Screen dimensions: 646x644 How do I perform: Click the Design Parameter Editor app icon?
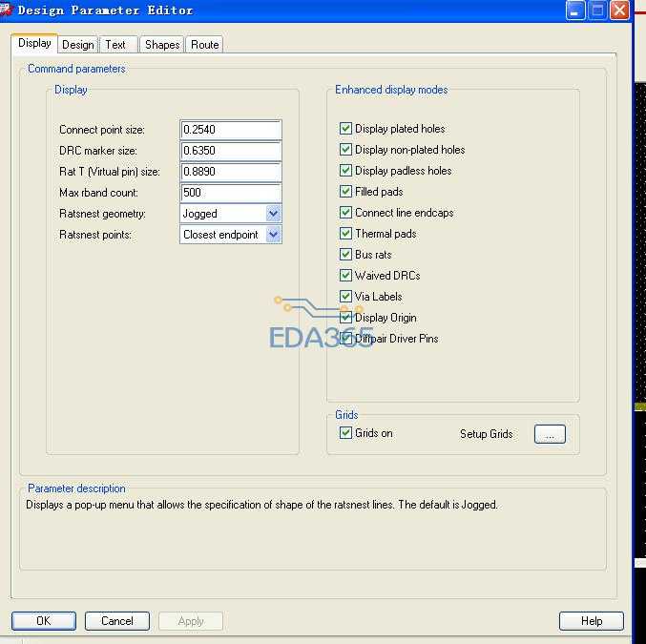click(6, 10)
